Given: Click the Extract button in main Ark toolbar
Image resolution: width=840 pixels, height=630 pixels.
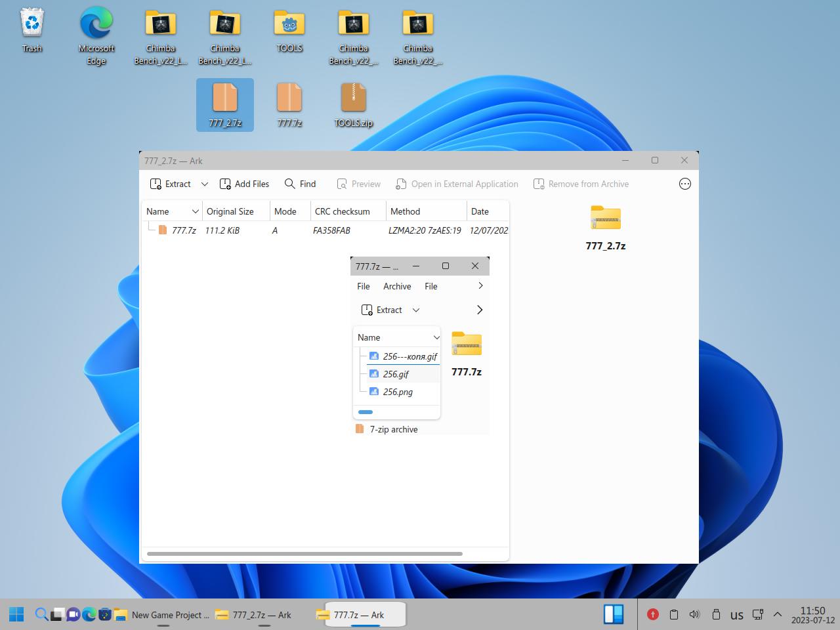Looking at the screenshot, I should tap(171, 184).
